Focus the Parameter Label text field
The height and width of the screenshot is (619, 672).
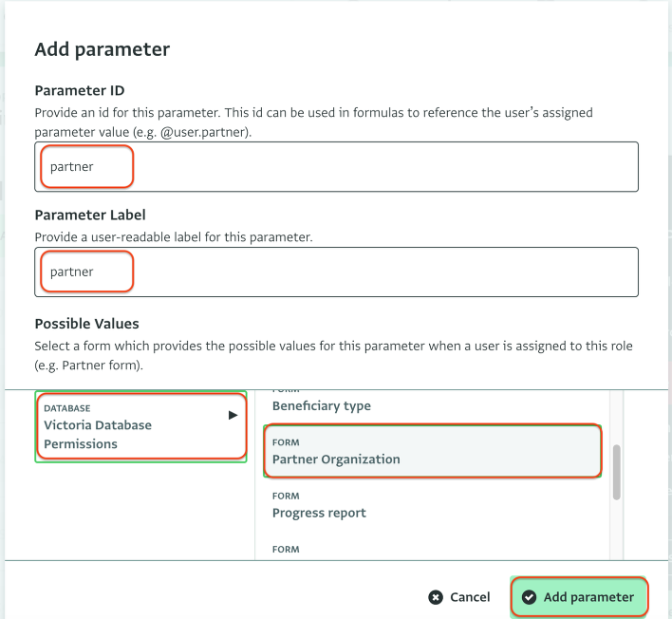tap(336, 272)
